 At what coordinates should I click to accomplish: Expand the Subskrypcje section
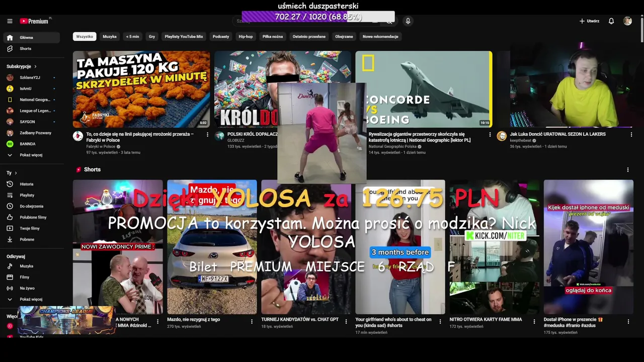click(x=22, y=66)
